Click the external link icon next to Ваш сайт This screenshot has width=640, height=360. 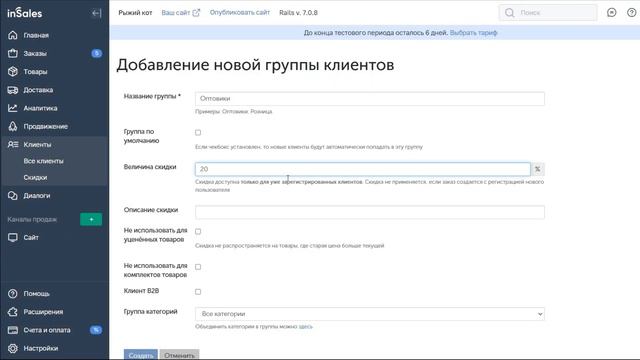(196, 13)
